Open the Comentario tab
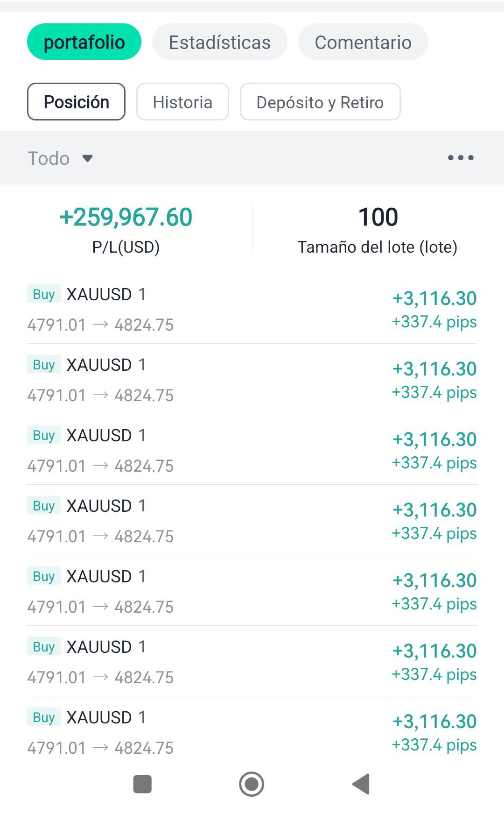Screen dimensions: 504x814 pyautogui.click(x=363, y=42)
